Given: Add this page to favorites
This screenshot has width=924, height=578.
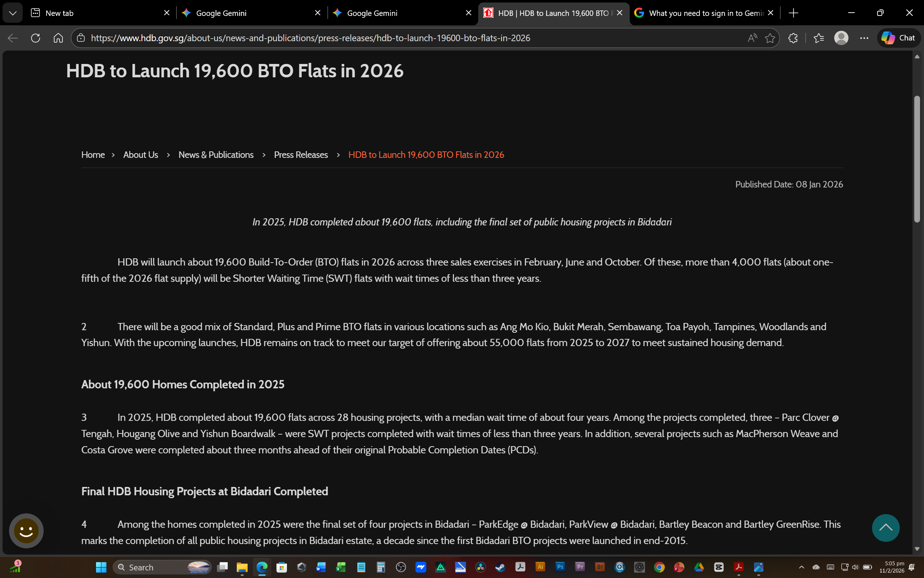Looking at the screenshot, I should (770, 38).
